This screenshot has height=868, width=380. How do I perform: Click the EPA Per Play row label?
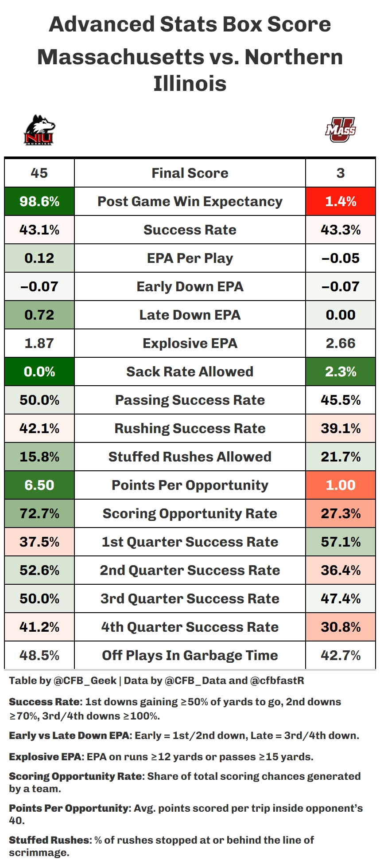point(190,258)
